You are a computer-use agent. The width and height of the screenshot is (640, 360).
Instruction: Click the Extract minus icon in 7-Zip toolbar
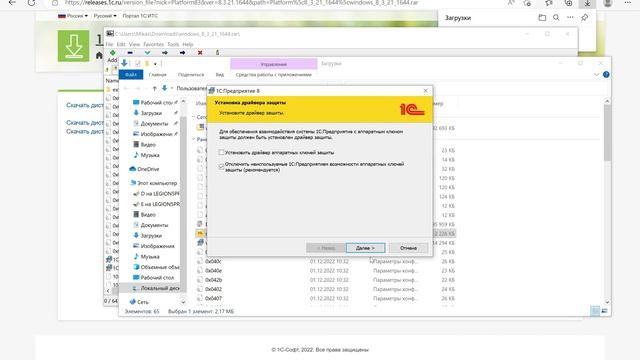coord(130,53)
